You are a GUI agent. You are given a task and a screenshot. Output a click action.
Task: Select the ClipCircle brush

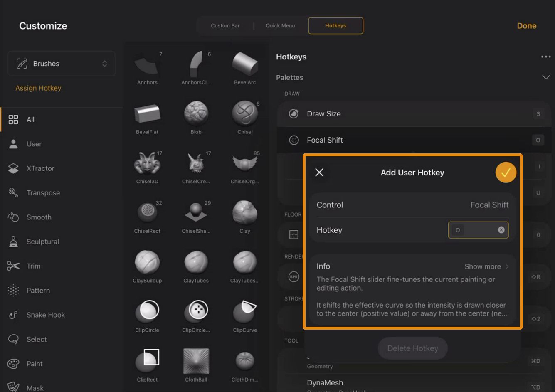pyautogui.click(x=147, y=316)
